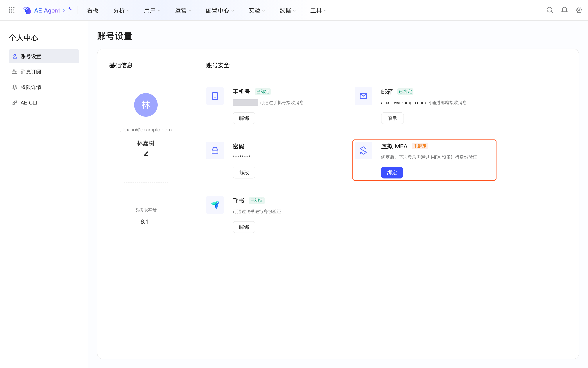The image size is (588, 368).
Task: Click the 未绑定 tag next to 虚拟 MFA
Action: click(x=420, y=146)
